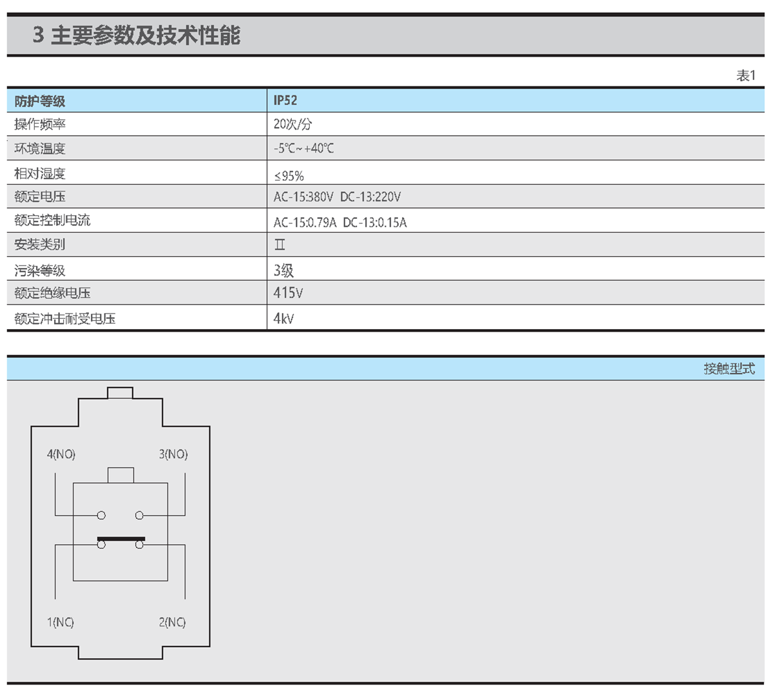Viewport: 773px width, 700px height.
Task: Click the '1(NC)' terminal label
Action: tap(61, 622)
